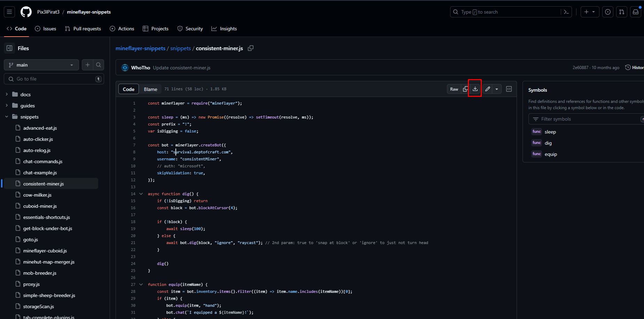
Task: Open the main branch dropdown
Action: tap(41, 65)
